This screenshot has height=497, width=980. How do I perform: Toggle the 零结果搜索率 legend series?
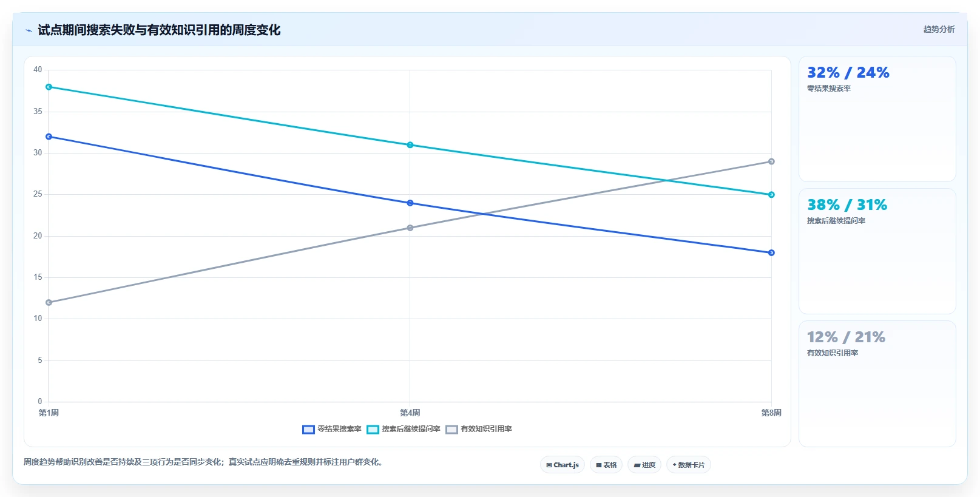pyautogui.click(x=332, y=429)
